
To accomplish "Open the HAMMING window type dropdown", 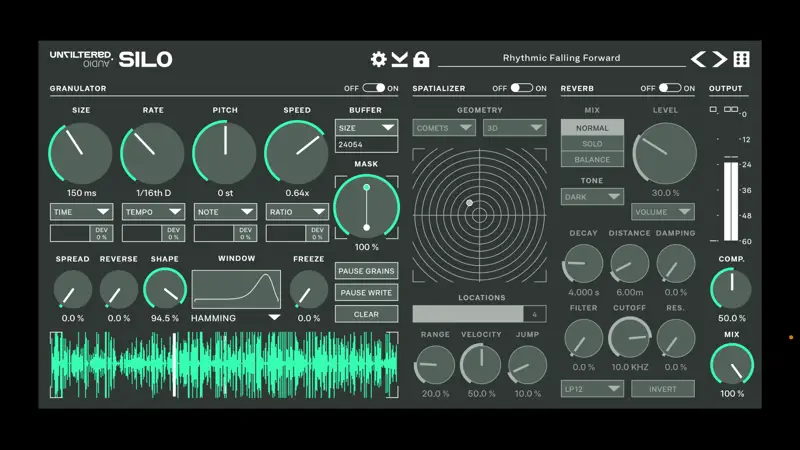I will coord(236,318).
